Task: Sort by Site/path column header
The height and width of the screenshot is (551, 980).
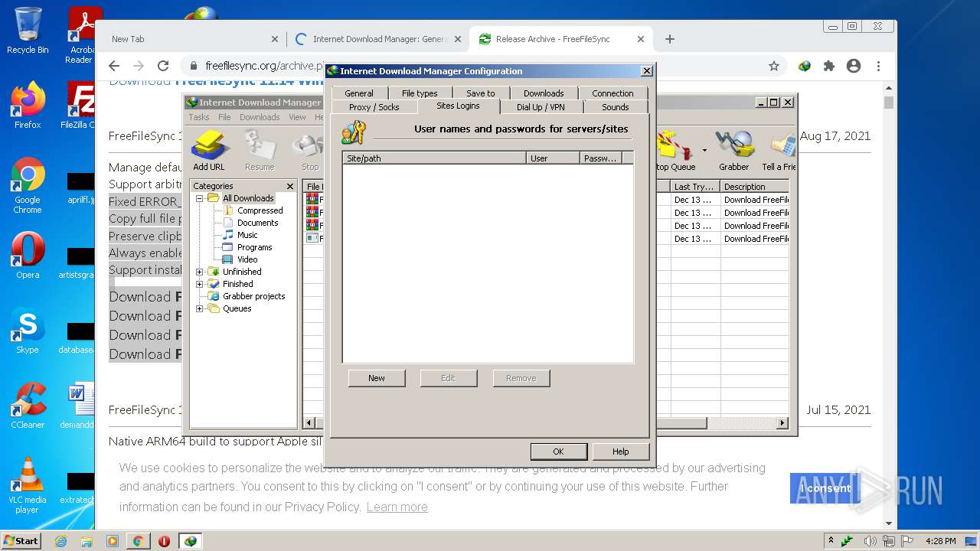Action: click(434, 158)
